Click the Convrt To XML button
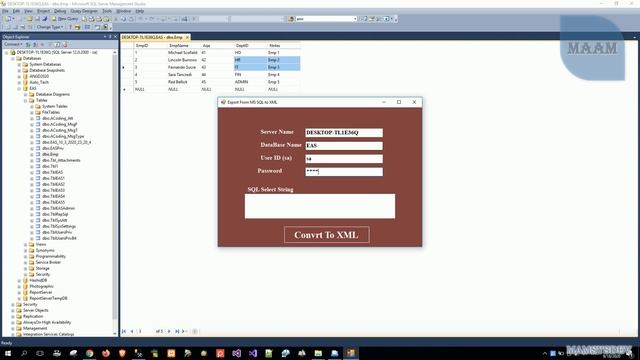Screen dimensions: 640x360 point(327,235)
